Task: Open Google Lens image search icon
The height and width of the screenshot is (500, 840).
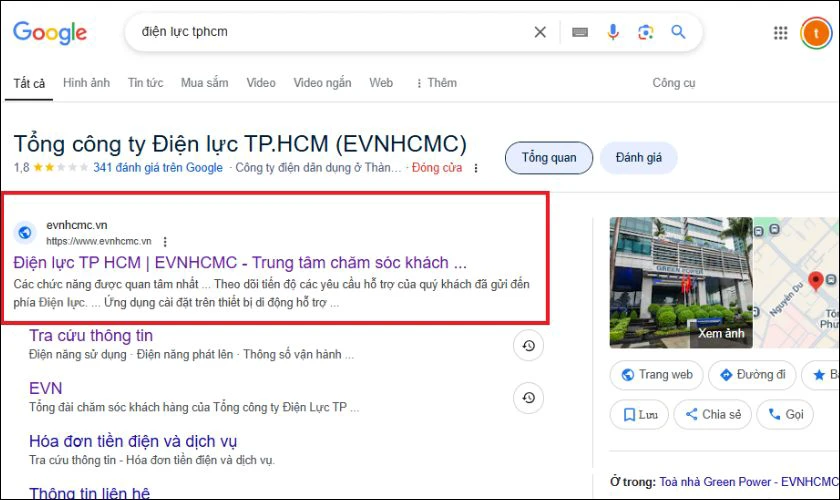Action: pos(646,32)
